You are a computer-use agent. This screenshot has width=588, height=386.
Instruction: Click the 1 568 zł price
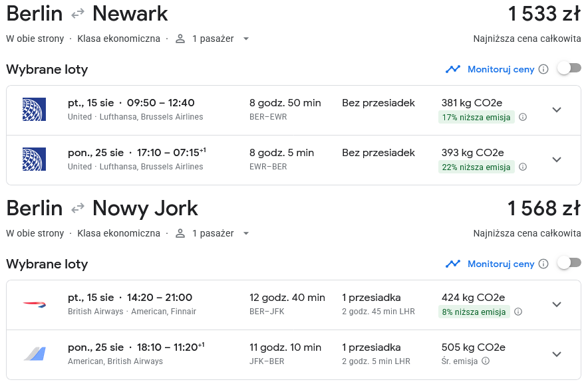544,208
